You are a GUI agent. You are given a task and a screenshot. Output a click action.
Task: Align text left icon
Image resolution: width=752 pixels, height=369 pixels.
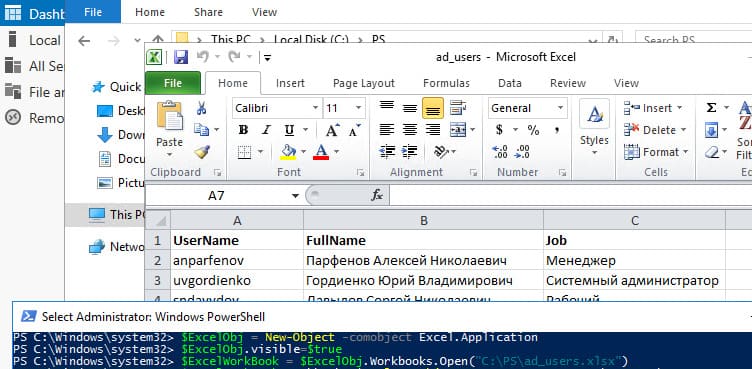click(x=387, y=130)
